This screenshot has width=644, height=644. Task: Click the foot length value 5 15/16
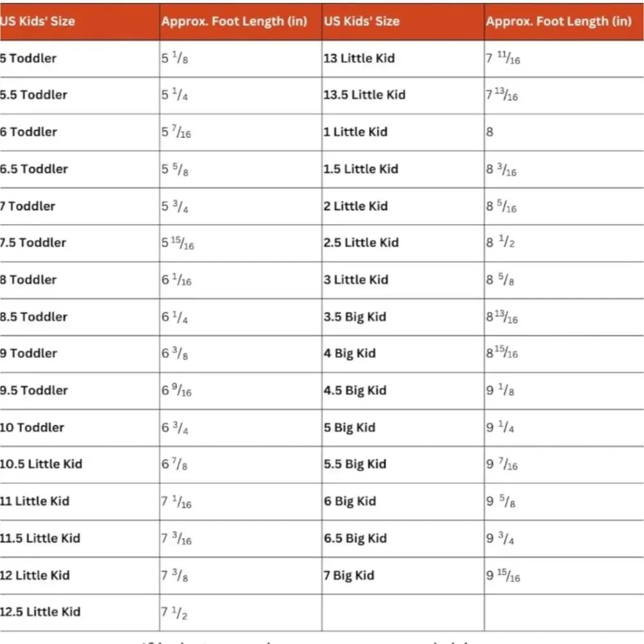(178, 243)
